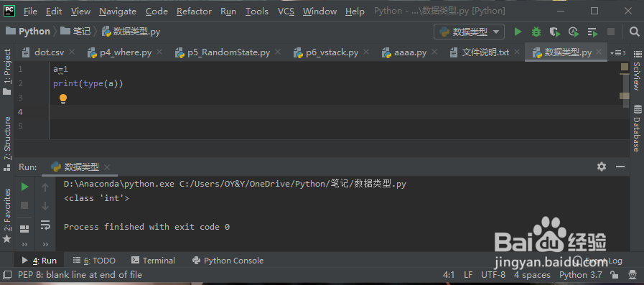Launch the profiler with the clock-play icon
The height and width of the screenshot is (285, 644).
point(574,32)
